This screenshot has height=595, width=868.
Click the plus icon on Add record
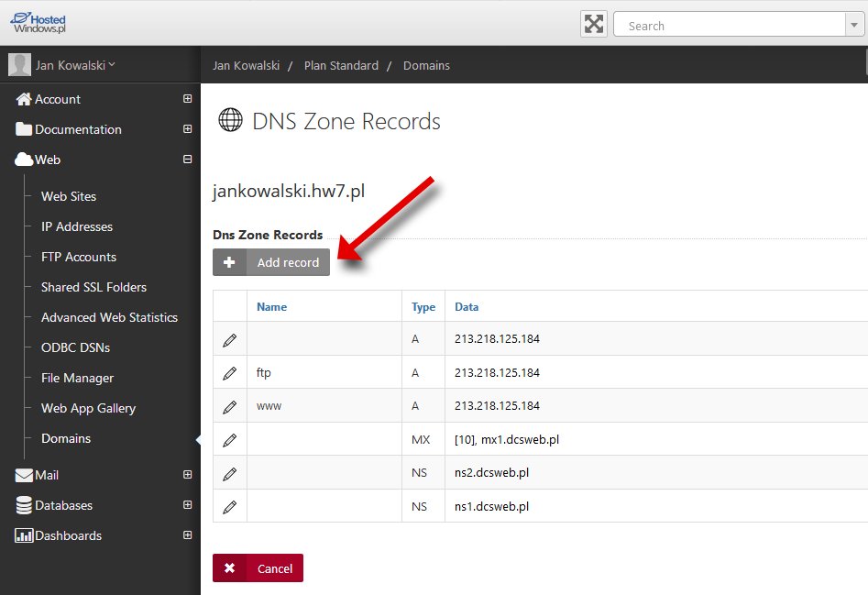tap(229, 262)
